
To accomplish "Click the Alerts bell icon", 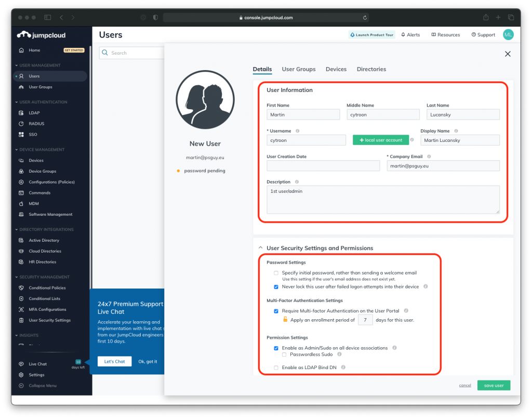I will tap(403, 35).
